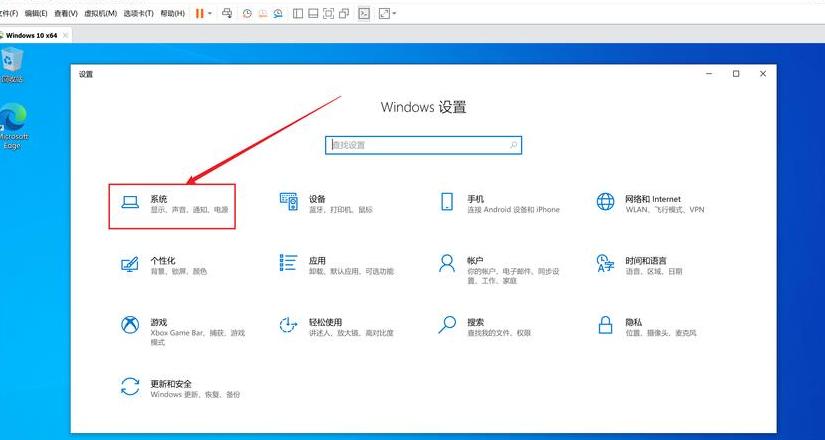This screenshot has height=440, width=825.
Task: Open the 设备 settings icon
Action: tap(289, 202)
